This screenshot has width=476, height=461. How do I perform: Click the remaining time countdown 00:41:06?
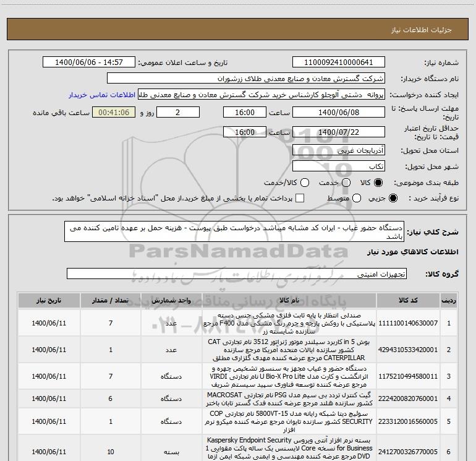(x=114, y=112)
